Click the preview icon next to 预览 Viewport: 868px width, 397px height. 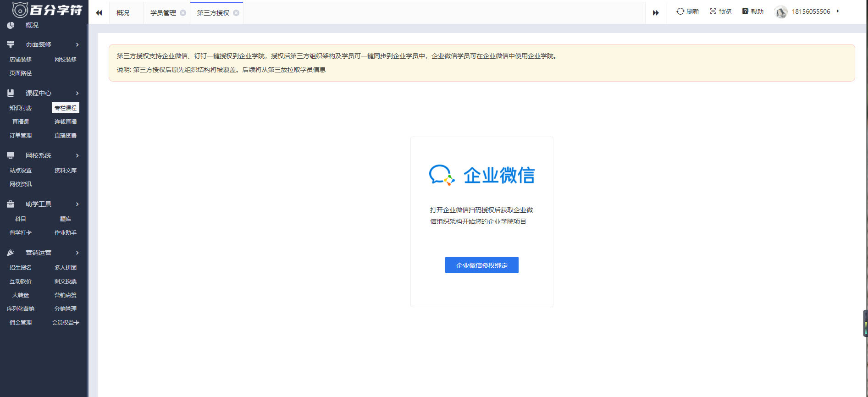click(713, 11)
